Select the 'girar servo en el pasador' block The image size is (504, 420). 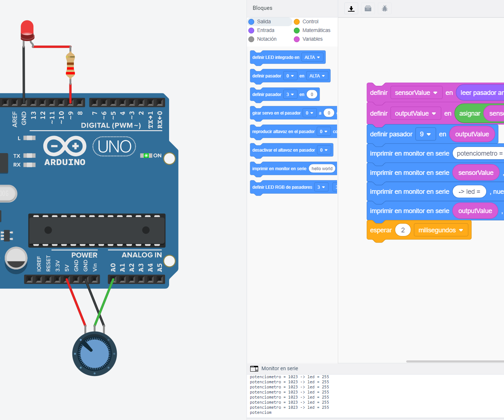point(294,113)
